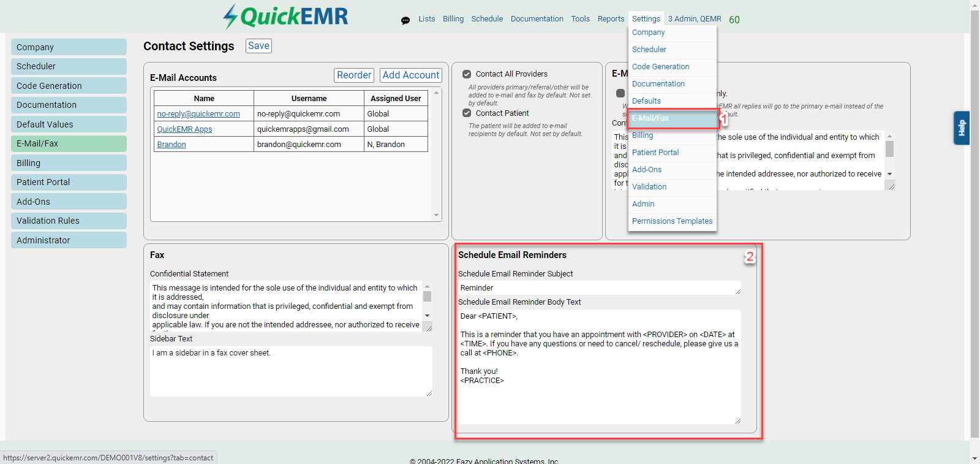980x464 pixels.
Task: Click Schedule Email Reminder Subject field
Action: (x=599, y=288)
